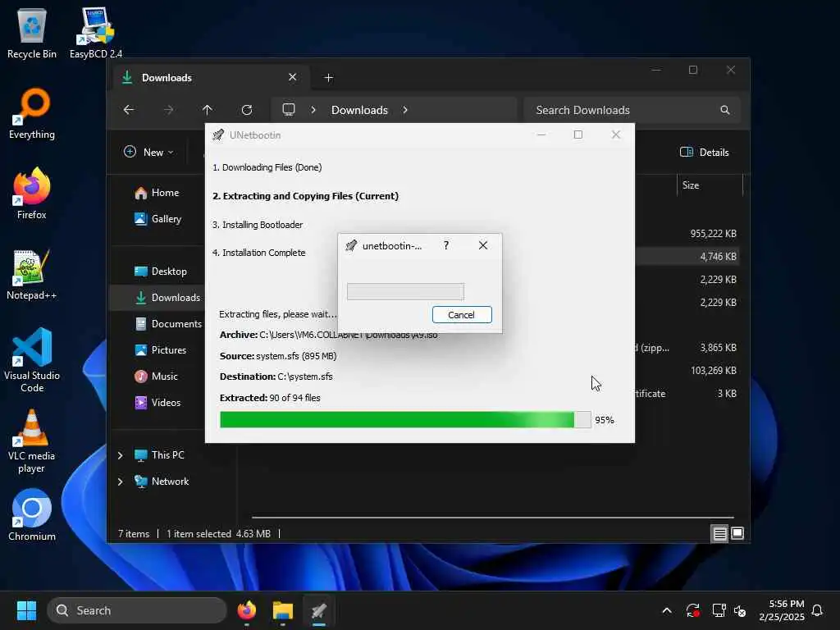The height and width of the screenshot is (630, 840).
Task: Open Music in navigation pane
Action: coord(157,376)
